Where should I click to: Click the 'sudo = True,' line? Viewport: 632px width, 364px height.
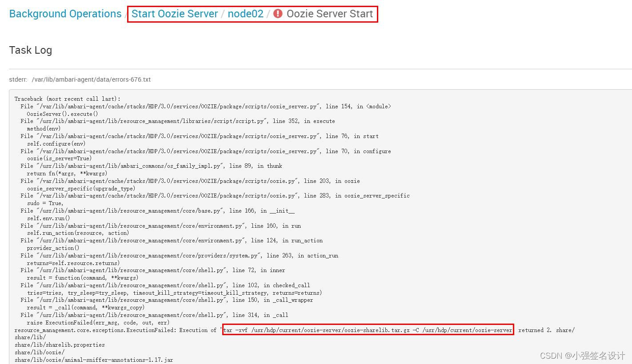[45, 203]
